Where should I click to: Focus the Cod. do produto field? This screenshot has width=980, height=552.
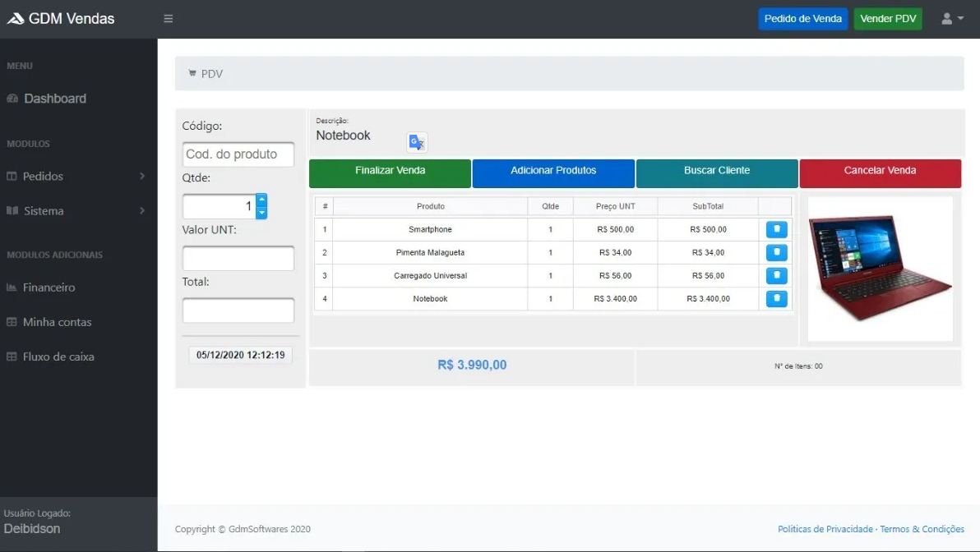(x=238, y=154)
